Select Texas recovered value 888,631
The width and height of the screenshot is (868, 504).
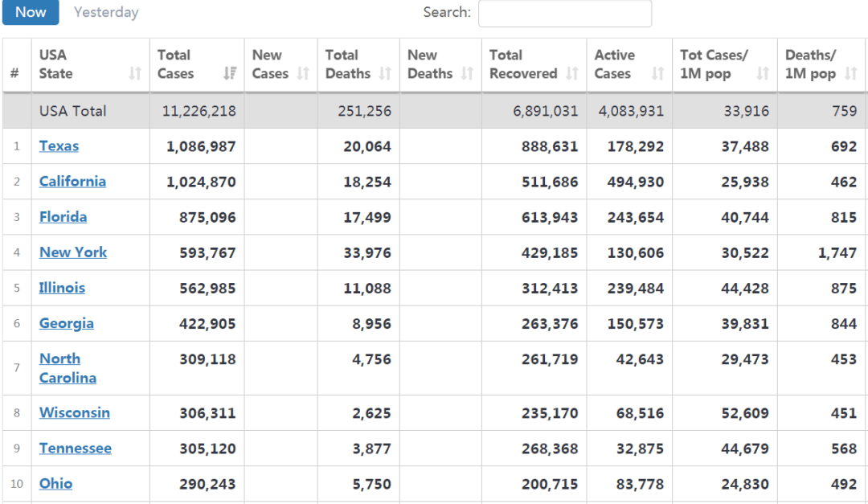tap(550, 146)
